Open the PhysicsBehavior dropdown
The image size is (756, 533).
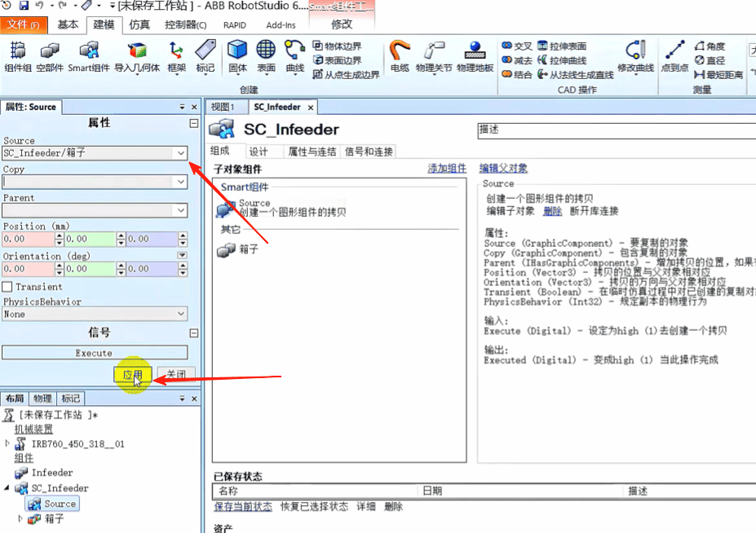tap(181, 314)
